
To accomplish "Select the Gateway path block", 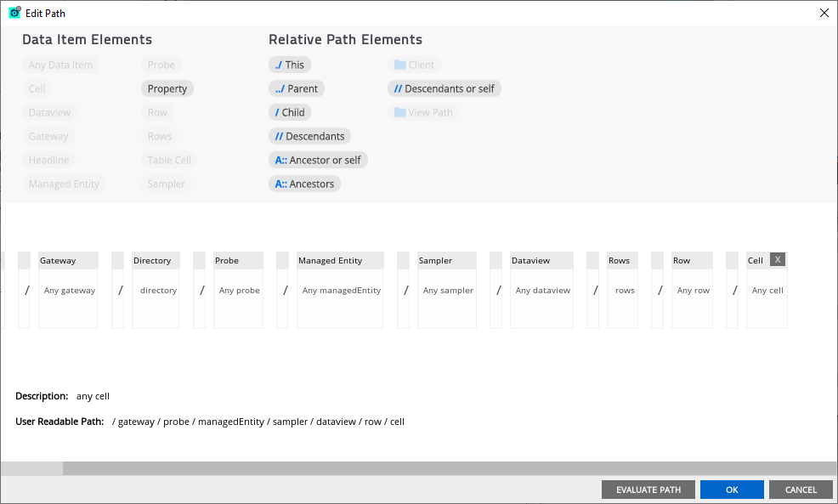I will [69, 290].
